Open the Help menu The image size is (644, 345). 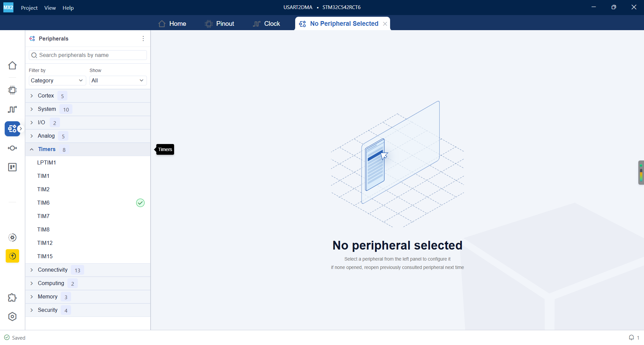68,8
